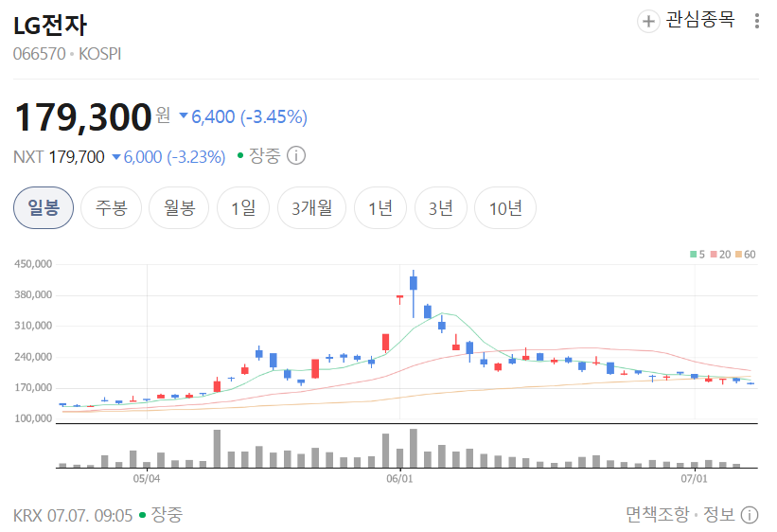
Task: Click the price change 6,400 (-3.45%)
Action: point(243,116)
